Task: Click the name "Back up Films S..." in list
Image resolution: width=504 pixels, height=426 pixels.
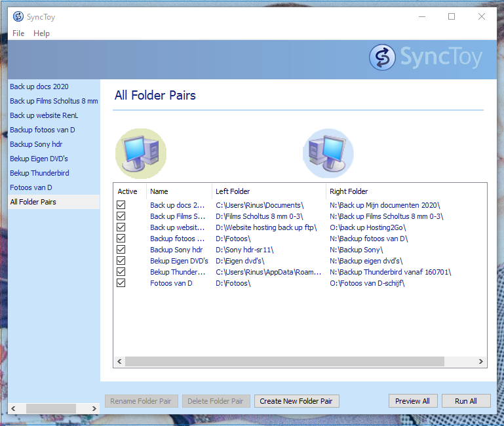Action: pyautogui.click(x=178, y=216)
